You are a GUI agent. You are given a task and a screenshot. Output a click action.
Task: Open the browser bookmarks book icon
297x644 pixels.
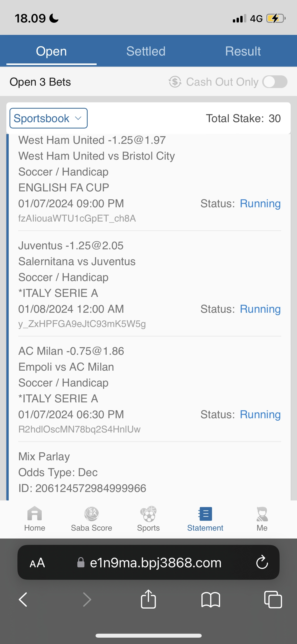[210, 599]
